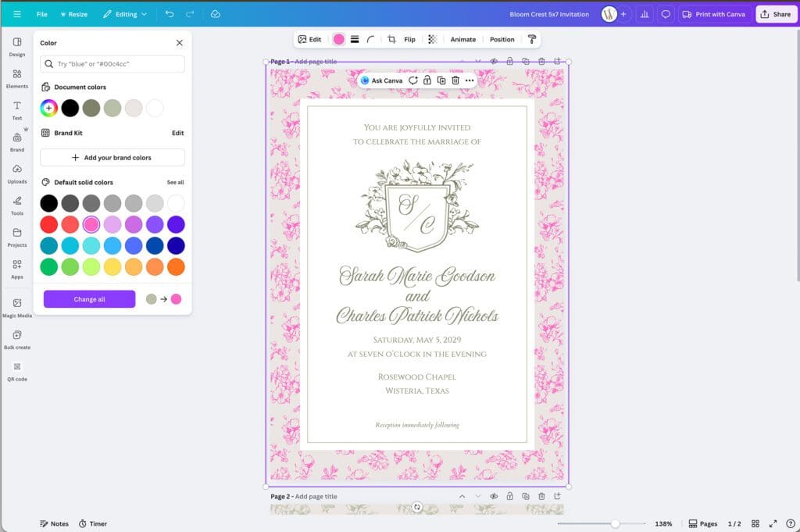Screen dimensions: 800x532
Task: Delete Page 2 with the trash icon
Action: click(x=542, y=496)
